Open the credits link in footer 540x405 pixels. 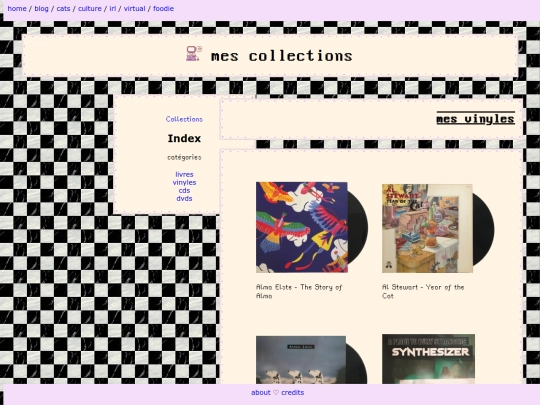tap(292, 393)
